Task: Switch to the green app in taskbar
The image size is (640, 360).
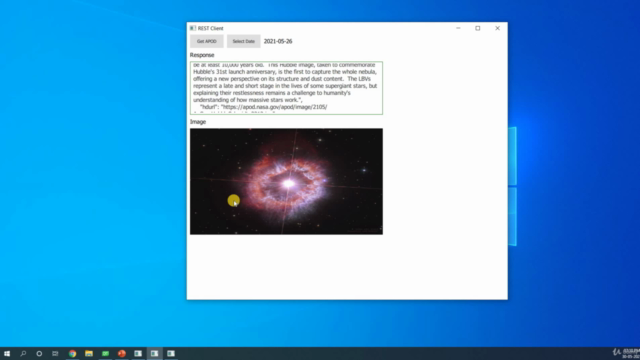Action: 105,353
